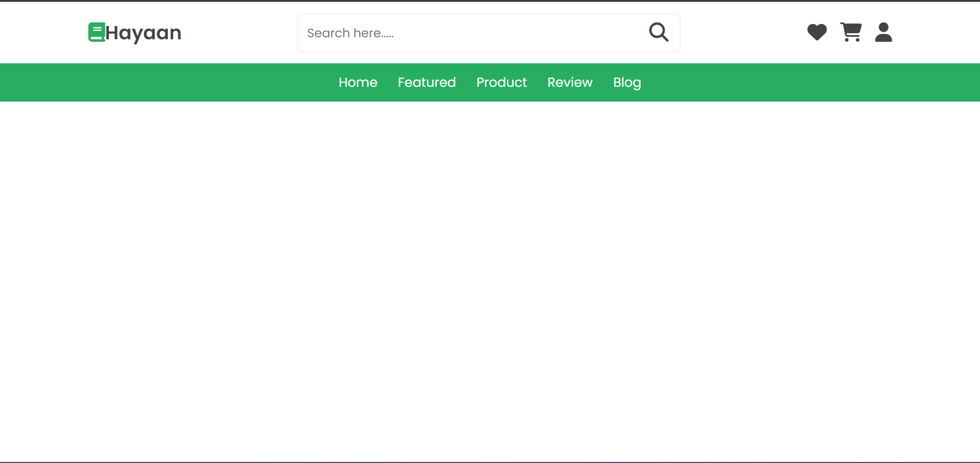Open the shopping cart icon
Screen dimensions: 980x463
[851, 32]
